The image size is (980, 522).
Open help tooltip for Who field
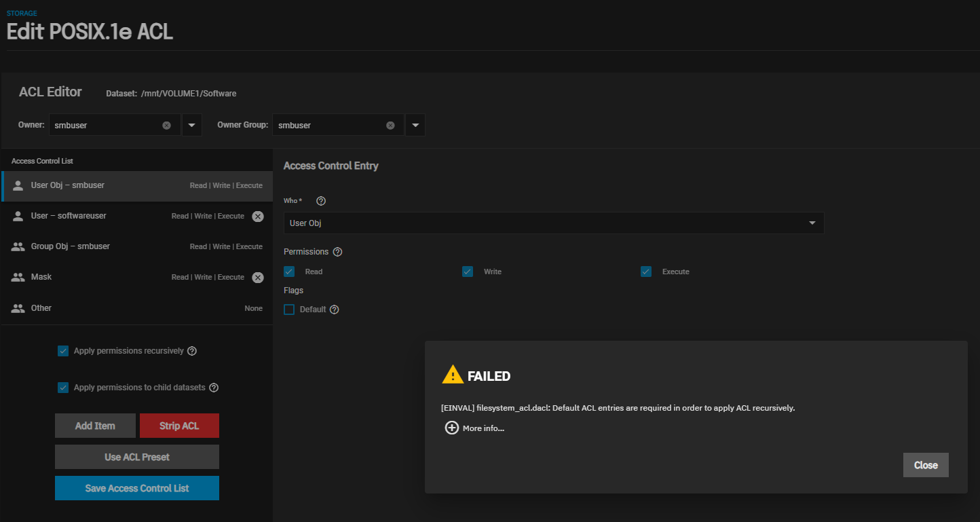pyautogui.click(x=321, y=201)
